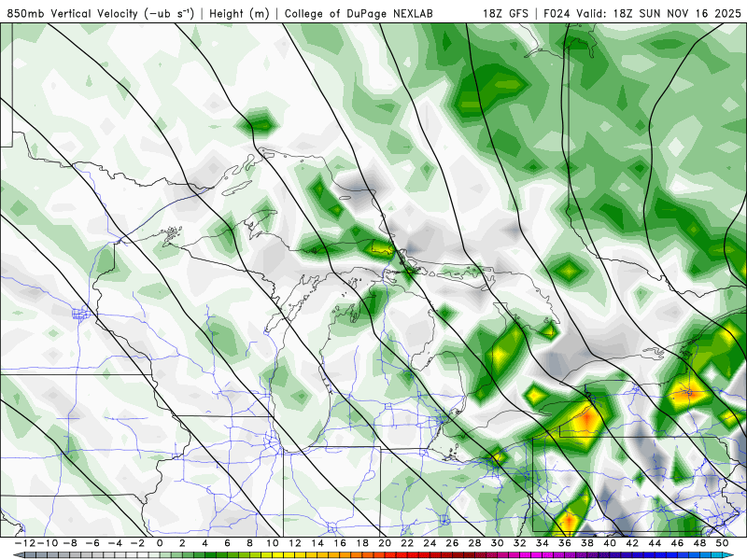This screenshot has width=747, height=560.
Task: Click the '-8' value on color scale
Action: click(x=70, y=543)
